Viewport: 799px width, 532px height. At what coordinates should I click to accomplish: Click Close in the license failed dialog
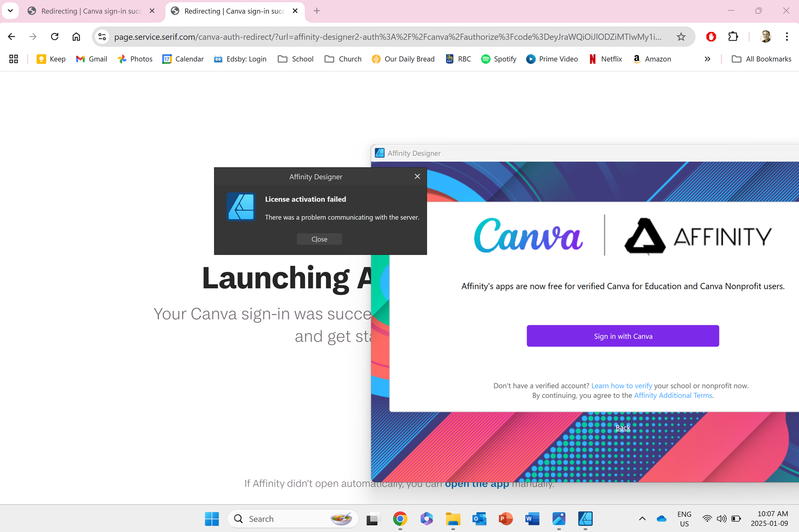[x=319, y=239]
